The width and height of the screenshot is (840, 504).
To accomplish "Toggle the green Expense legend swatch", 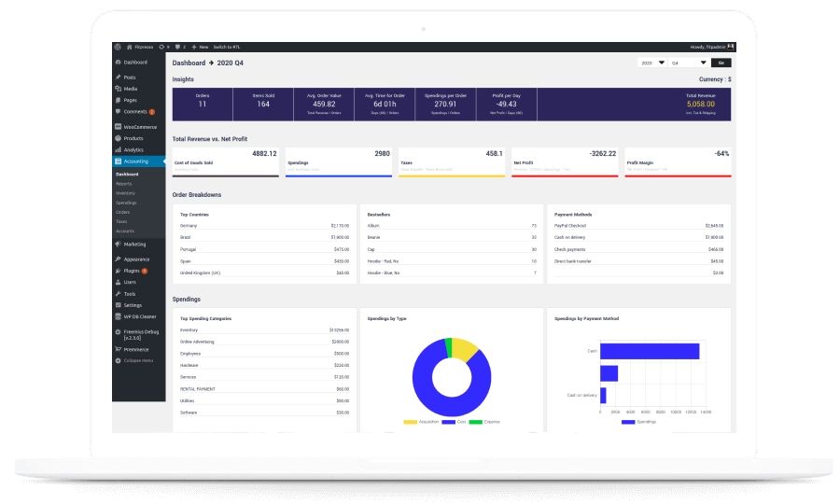I will pyautogui.click(x=476, y=422).
